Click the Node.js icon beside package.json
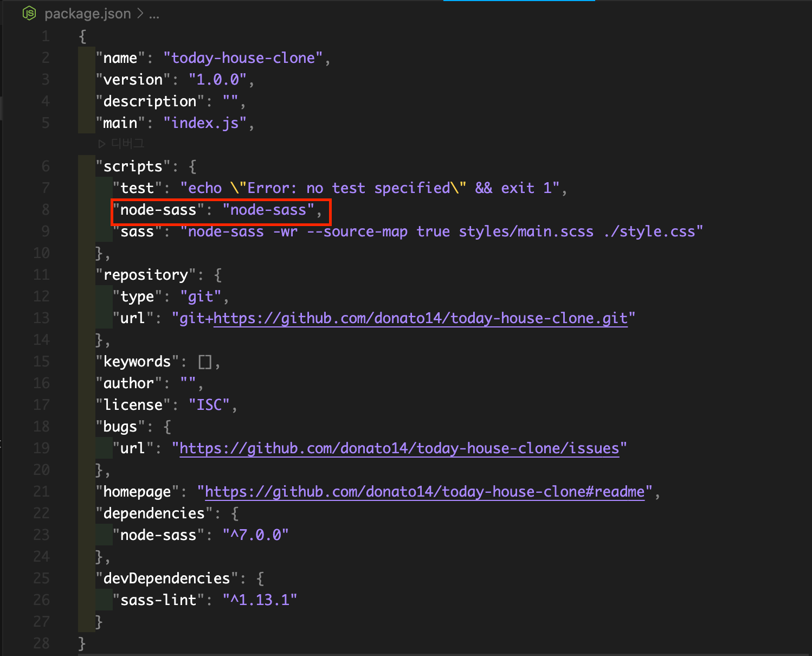The height and width of the screenshot is (656, 812). pyautogui.click(x=29, y=14)
